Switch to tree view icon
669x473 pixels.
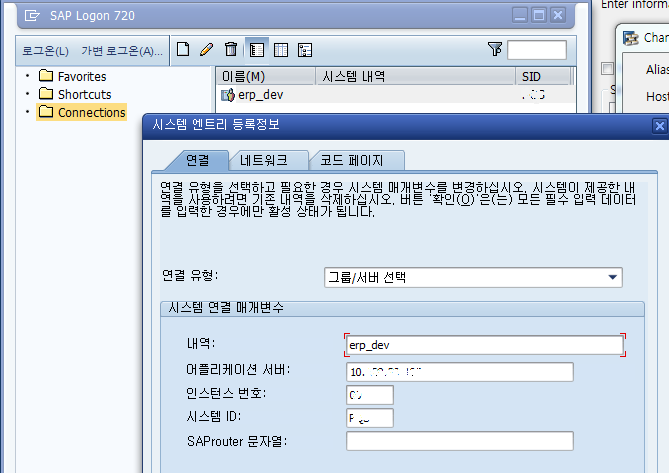(x=305, y=50)
